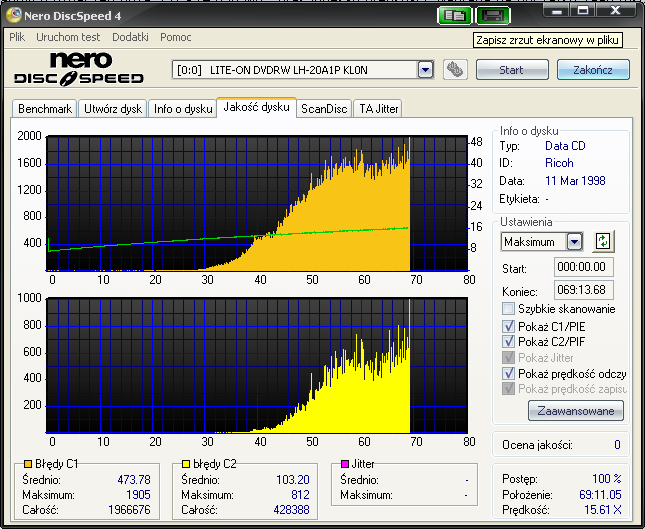645x529 pixels.
Task: Click the Ocena jakości value 0
Action: [617, 445]
